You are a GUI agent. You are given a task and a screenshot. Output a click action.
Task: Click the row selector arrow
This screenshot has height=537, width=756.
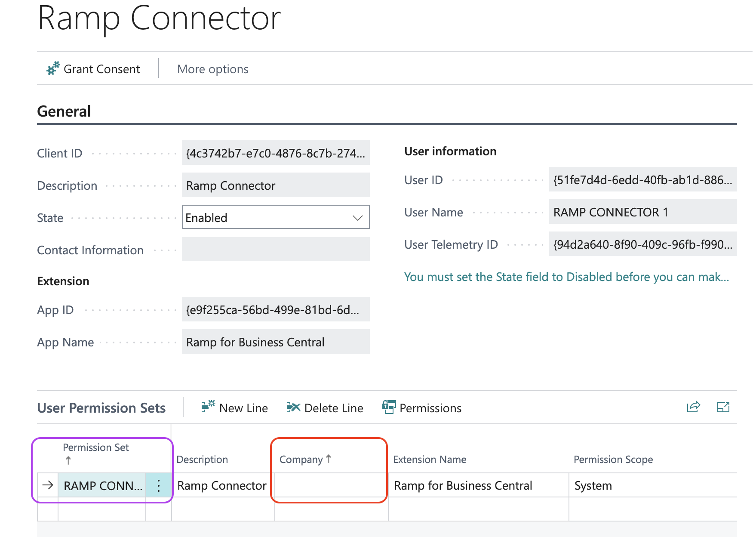48,485
